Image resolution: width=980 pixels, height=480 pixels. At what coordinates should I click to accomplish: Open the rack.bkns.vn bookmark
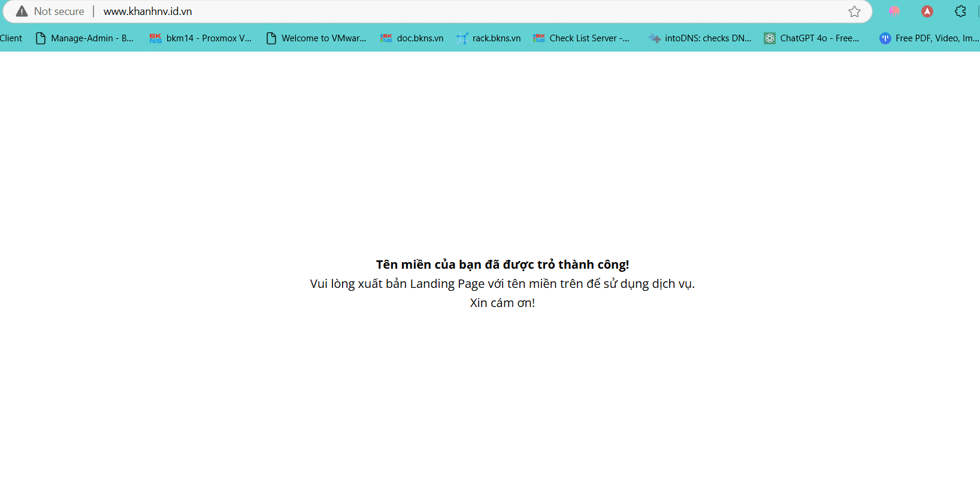(x=489, y=38)
